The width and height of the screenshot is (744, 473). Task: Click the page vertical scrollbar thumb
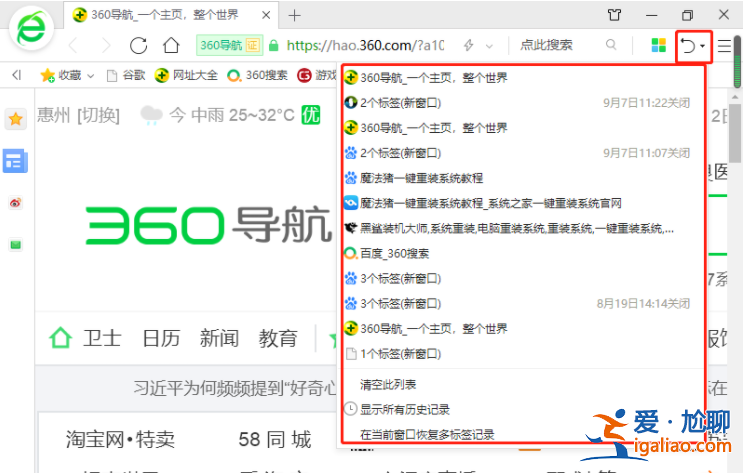pyautogui.click(x=735, y=133)
